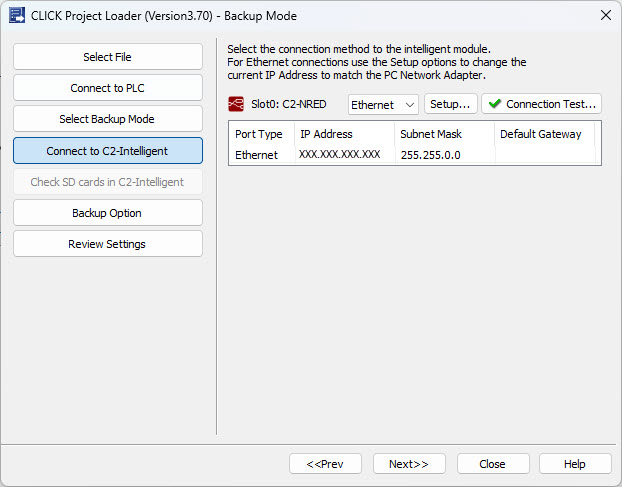
Task: Click the Default Gateway column header
Action: point(544,134)
